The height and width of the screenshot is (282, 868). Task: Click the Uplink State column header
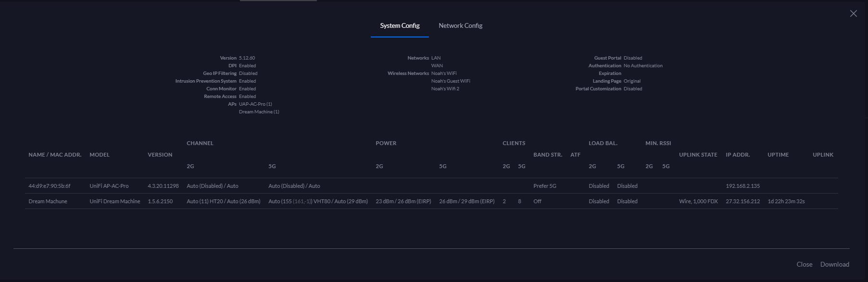coord(698,155)
